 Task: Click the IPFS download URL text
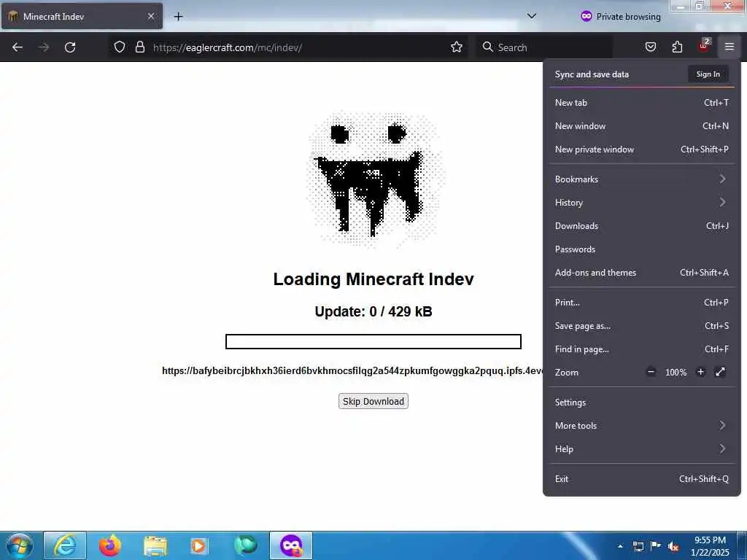point(352,371)
